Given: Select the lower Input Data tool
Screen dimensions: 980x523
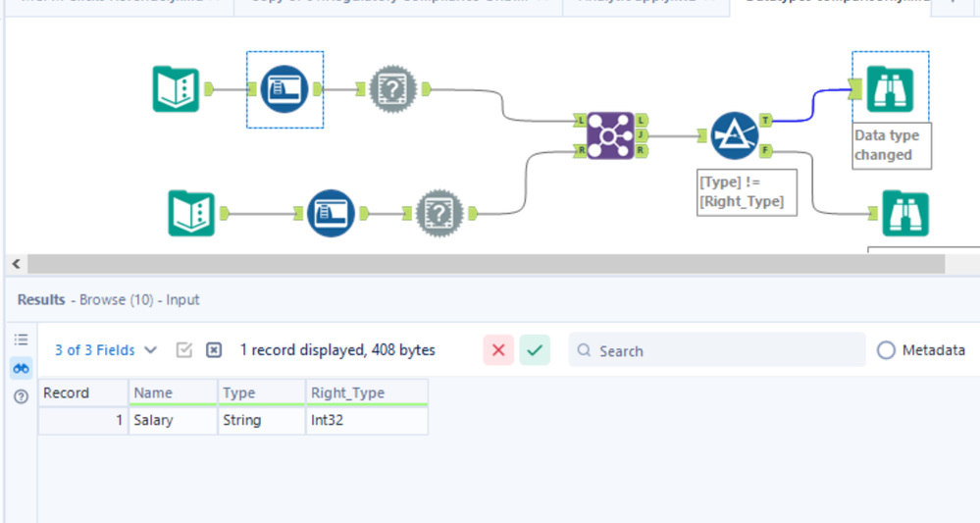Looking at the screenshot, I should tap(191, 214).
